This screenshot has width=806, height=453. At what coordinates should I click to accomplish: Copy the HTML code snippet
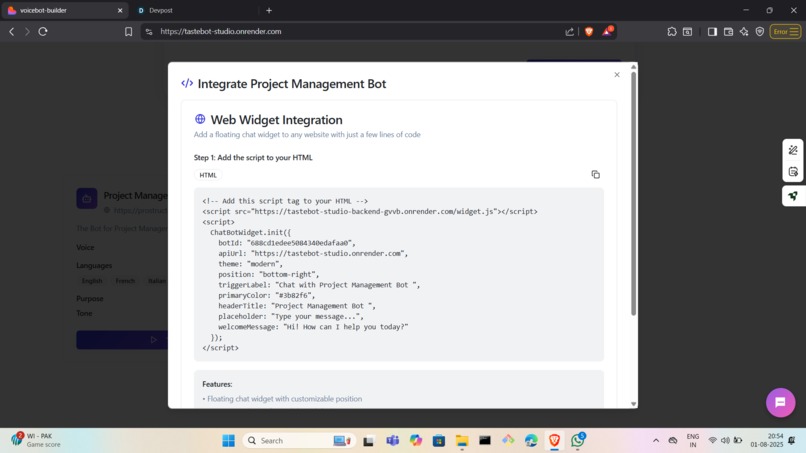[x=595, y=175]
